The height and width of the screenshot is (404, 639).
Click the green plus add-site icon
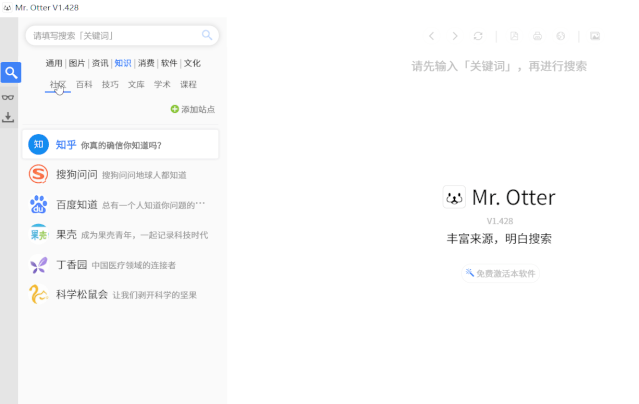click(174, 109)
